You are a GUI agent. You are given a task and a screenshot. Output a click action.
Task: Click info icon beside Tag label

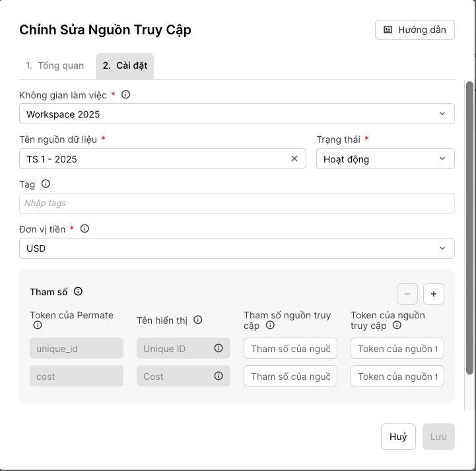(46, 184)
